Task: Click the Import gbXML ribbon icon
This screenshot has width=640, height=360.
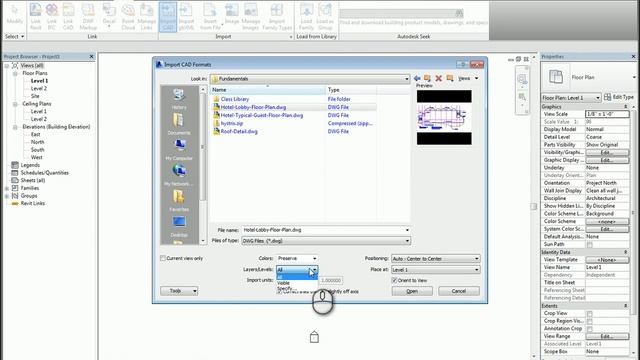Action: point(186,16)
